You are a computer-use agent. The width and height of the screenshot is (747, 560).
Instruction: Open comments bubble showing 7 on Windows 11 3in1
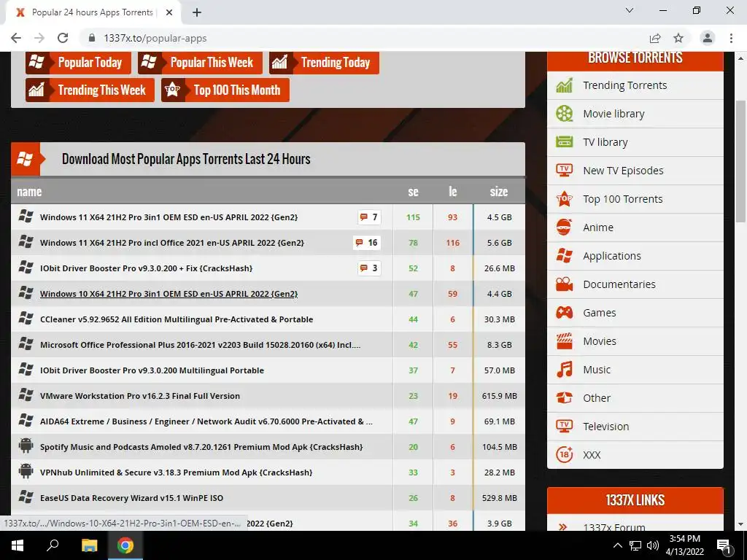click(369, 217)
